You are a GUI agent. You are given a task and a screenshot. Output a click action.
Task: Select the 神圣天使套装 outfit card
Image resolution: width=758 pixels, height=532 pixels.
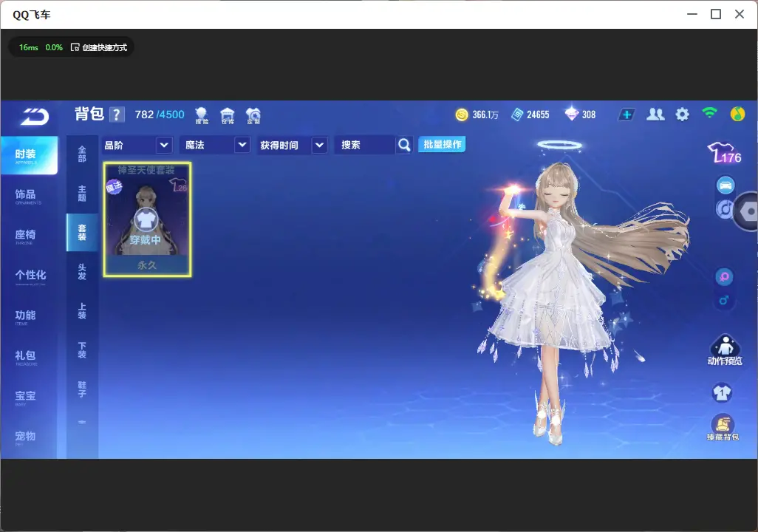click(x=148, y=219)
